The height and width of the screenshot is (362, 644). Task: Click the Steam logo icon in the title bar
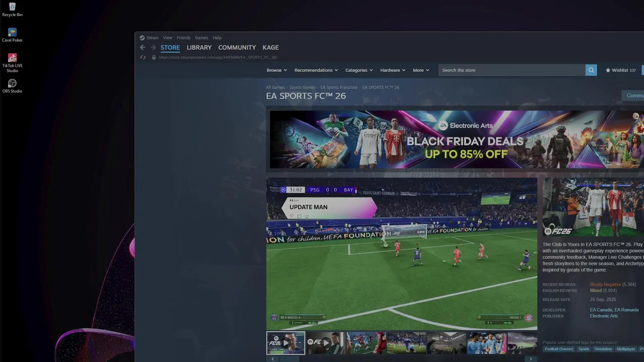coord(142,38)
